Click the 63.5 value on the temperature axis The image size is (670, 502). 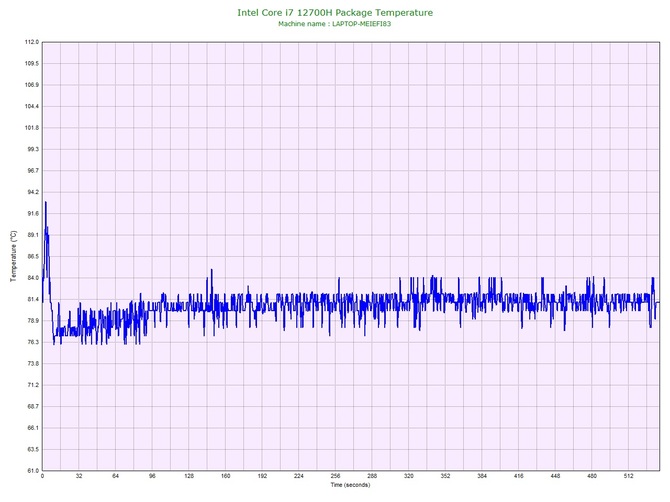(32, 449)
